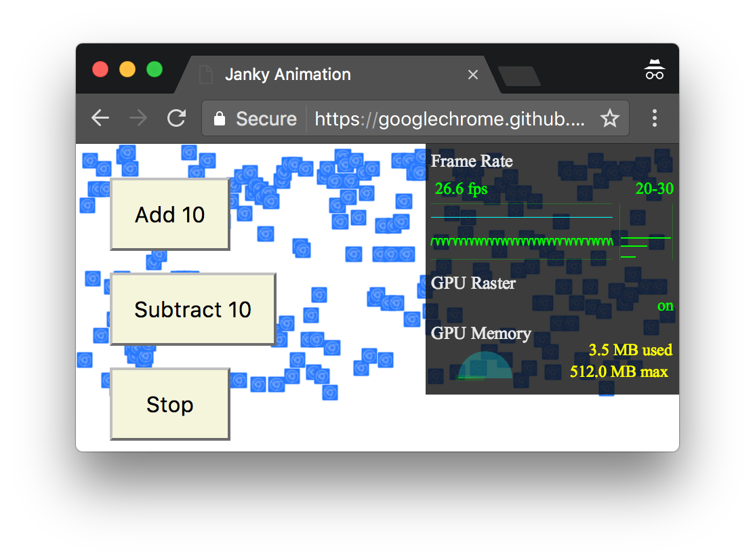
Task: Click the green FPS waveform graph
Action: click(522, 241)
